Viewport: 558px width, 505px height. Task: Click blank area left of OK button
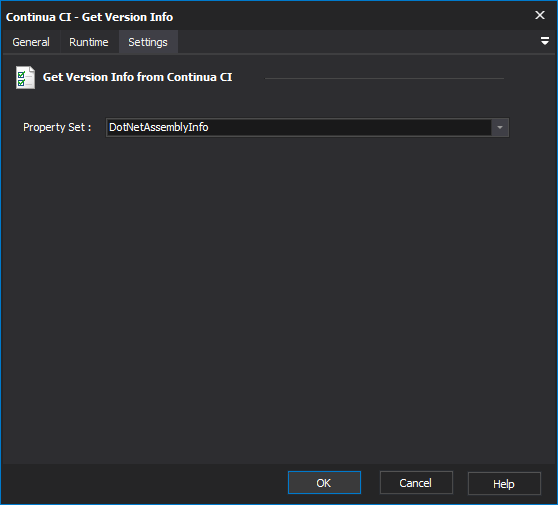coord(142,483)
